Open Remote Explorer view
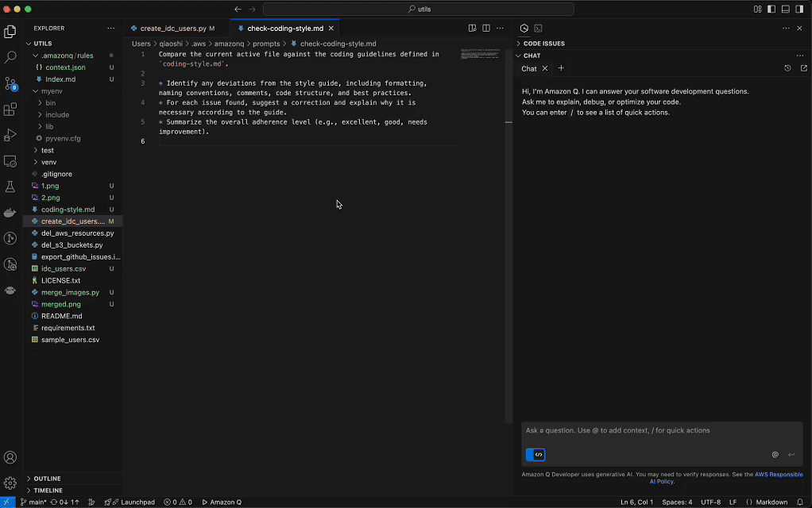The image size is (812, 508). (x=10, y=161)
